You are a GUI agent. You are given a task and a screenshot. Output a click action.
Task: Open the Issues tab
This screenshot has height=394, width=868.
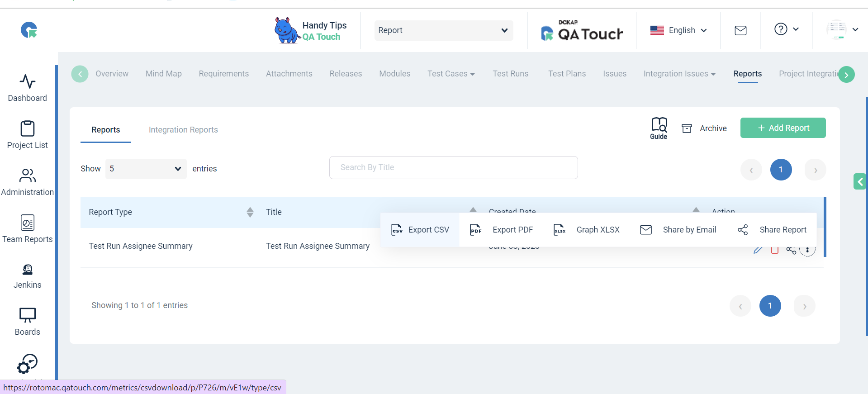[615, 74]
